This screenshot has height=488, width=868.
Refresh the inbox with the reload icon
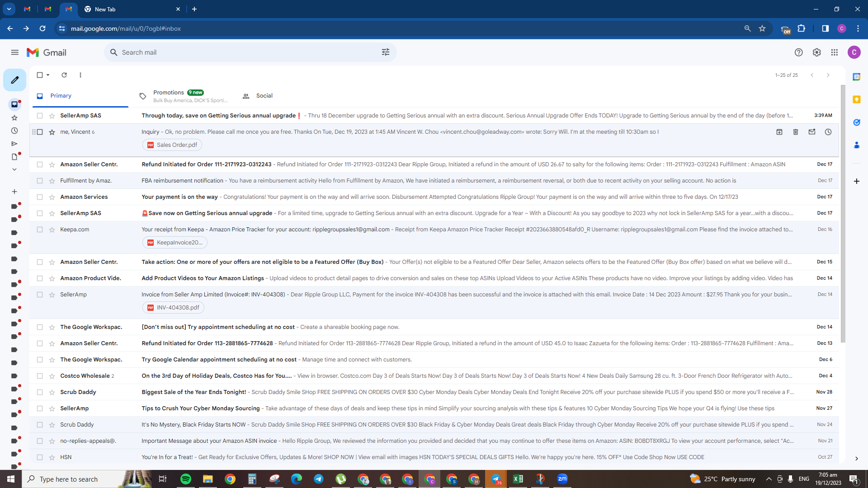[x=64, y=75]
